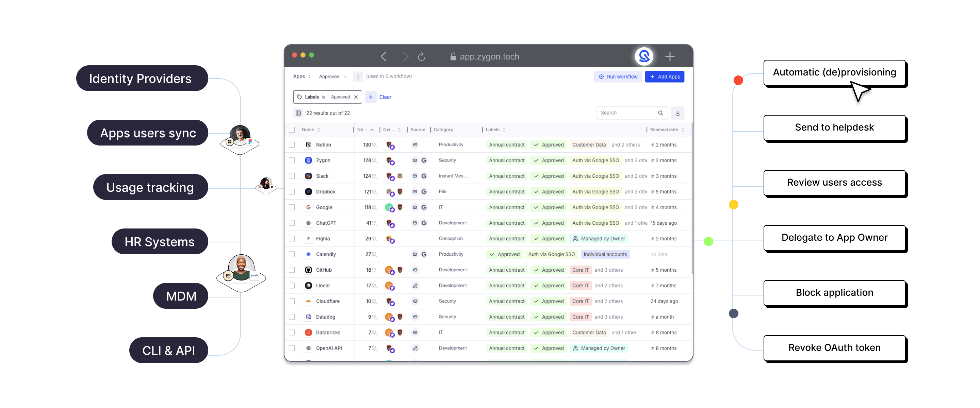Viewport: 980px width, 408px height.
Task: Check the OpenAI API row checkbox
Action: pos(292,348)
